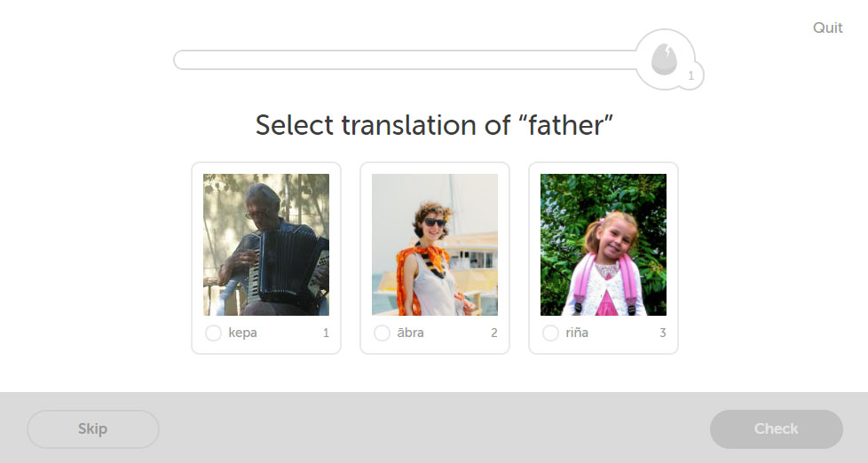Select the radio button for kepa
The width and height of the screenshot is (868, 463).
(x=213, y=334)
